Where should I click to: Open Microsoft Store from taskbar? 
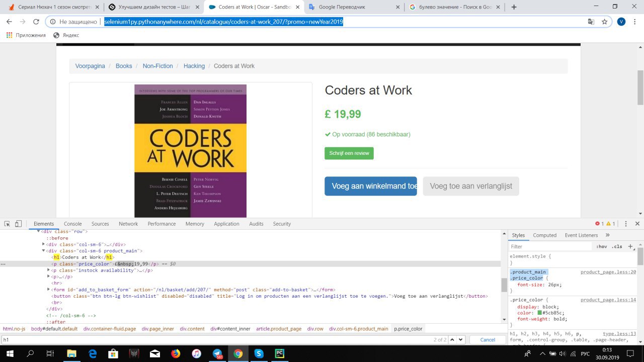tap(113, 353)
